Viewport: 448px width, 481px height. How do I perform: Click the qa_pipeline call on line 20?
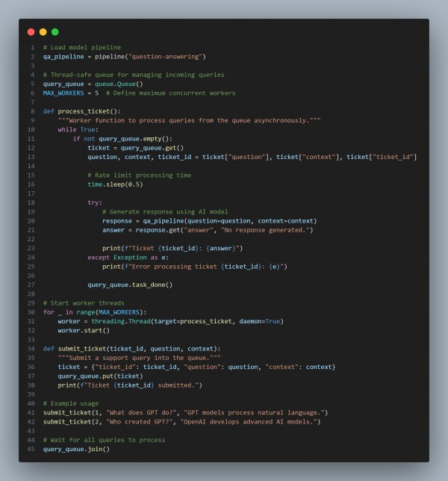pyautogui.click(x=230, y=221)
